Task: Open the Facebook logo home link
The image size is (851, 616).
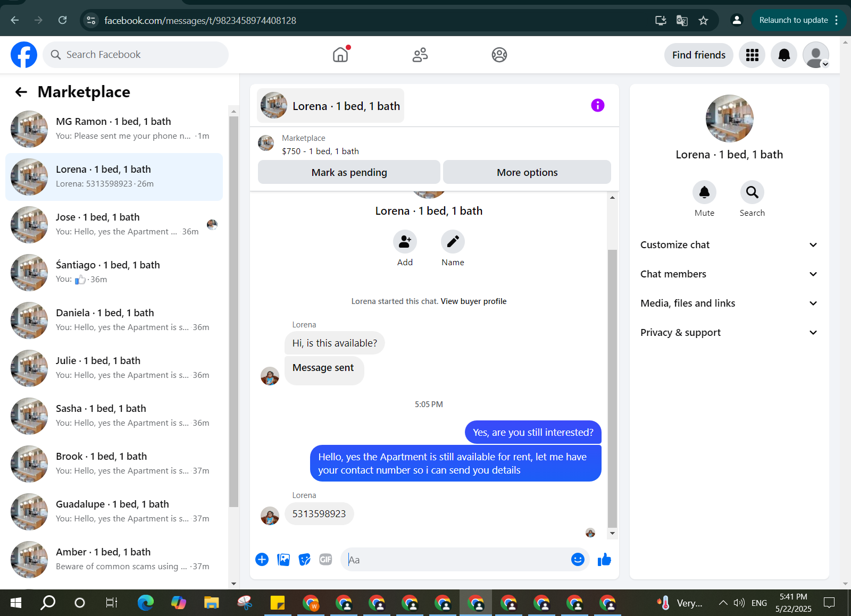Action: 24,55
